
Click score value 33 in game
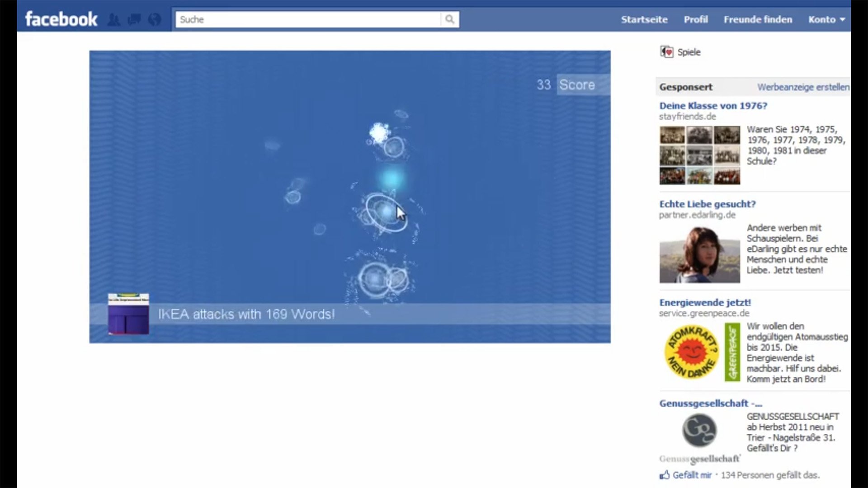click(543, 85)
